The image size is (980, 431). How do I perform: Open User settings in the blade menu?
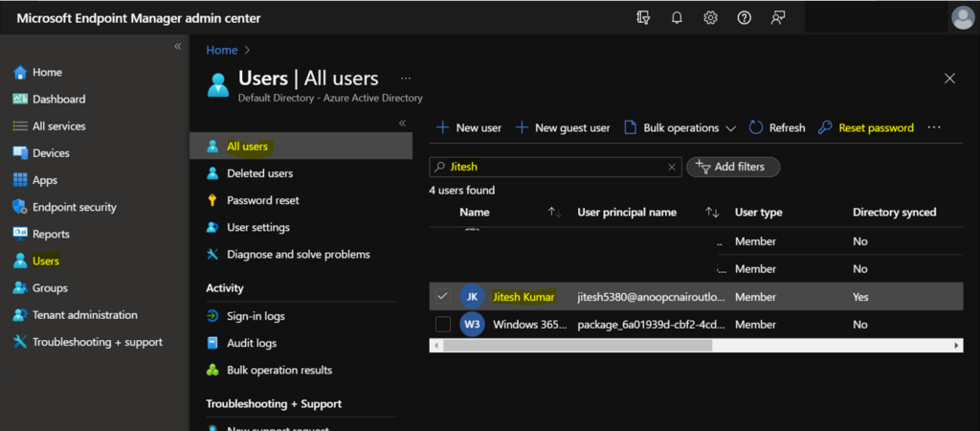258,227
